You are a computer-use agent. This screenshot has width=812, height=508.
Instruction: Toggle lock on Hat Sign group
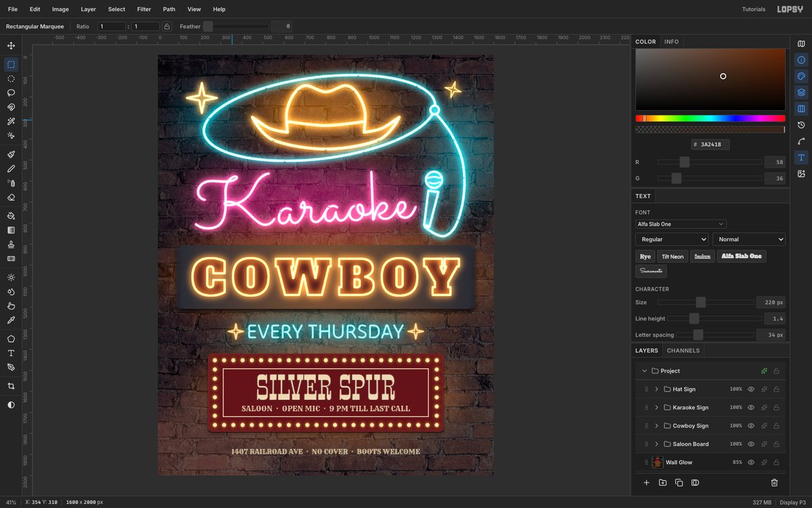point(776,389)
